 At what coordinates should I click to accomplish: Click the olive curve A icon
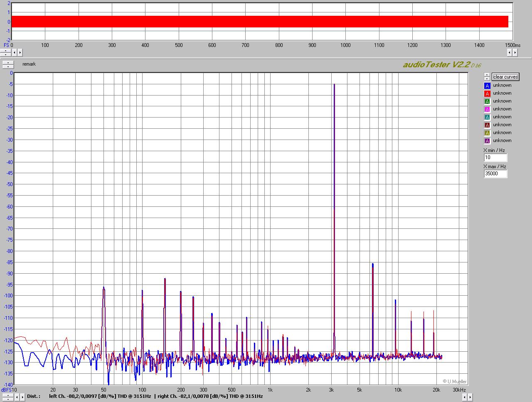(x=487, y=133)
